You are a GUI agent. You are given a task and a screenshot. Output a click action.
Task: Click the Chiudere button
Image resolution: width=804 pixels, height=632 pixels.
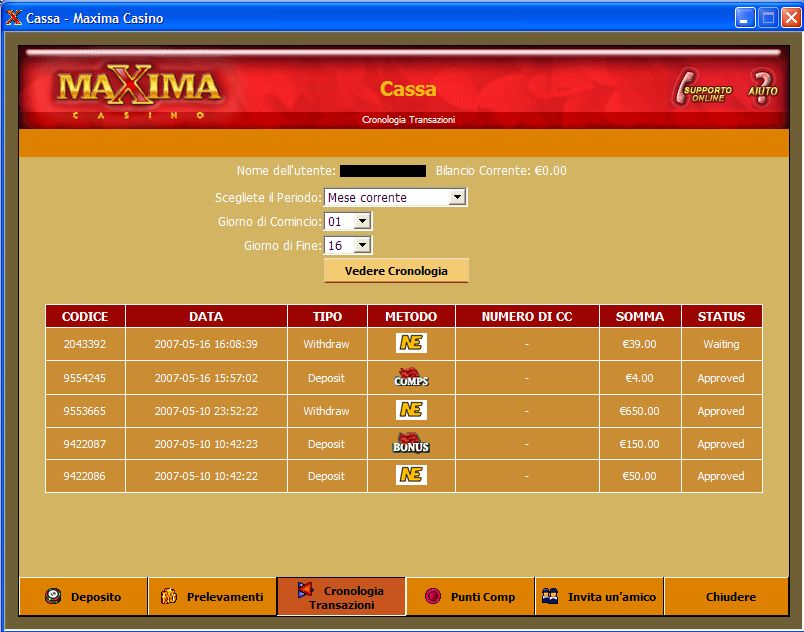[727, 597]
